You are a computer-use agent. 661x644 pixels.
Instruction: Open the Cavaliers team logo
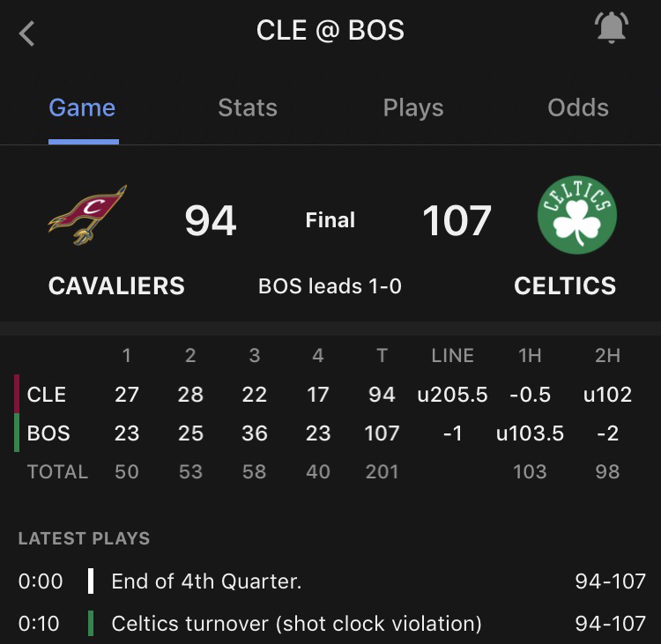pos(87,215)
